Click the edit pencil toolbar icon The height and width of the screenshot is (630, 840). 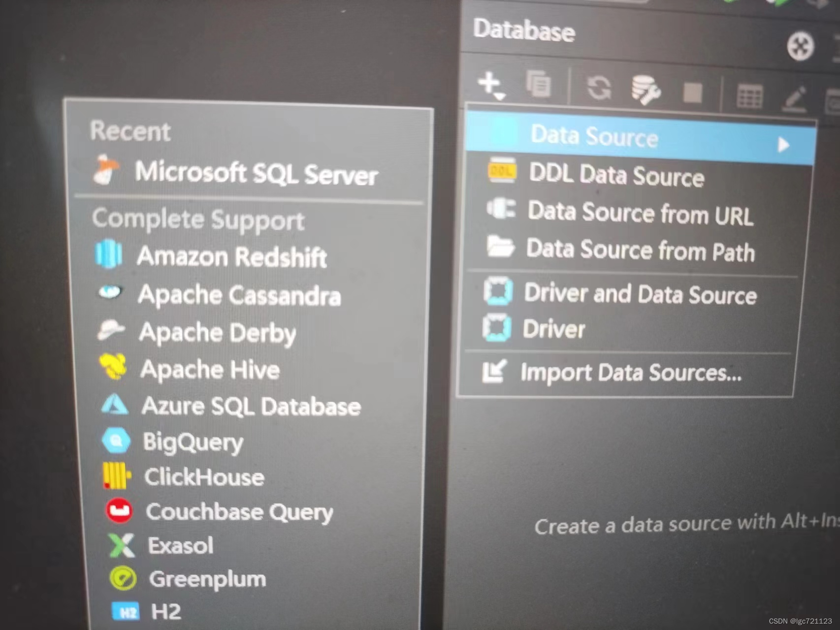tap(795, 99)
